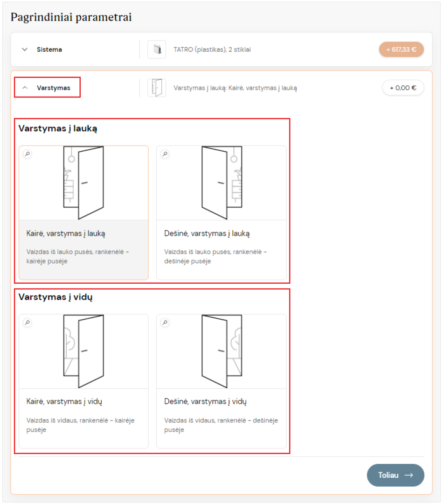Click the TATRO system thumbnail icon
443x504 pixels.
157,49
